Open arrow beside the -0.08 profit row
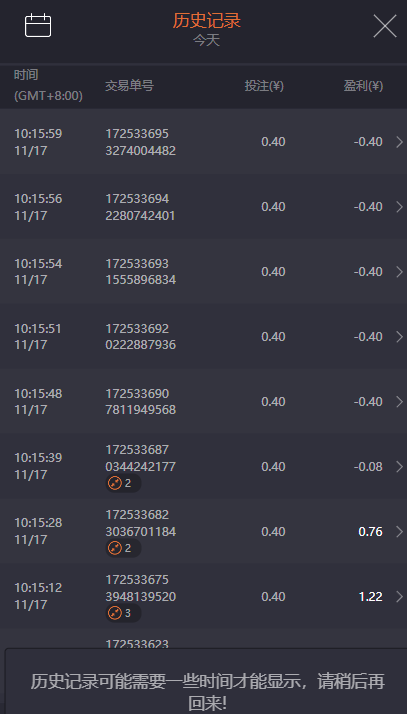 tap(400, 467)
